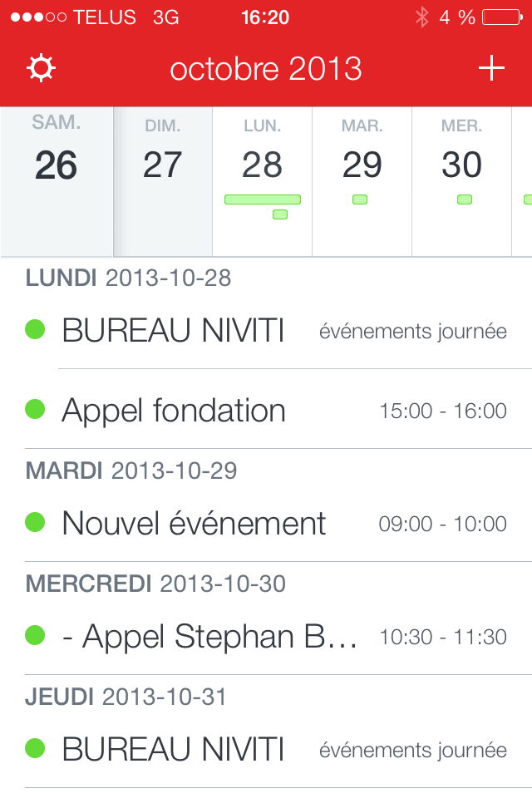Tap the Bluetooth status icon
The image size is (532, 798).
421,17
